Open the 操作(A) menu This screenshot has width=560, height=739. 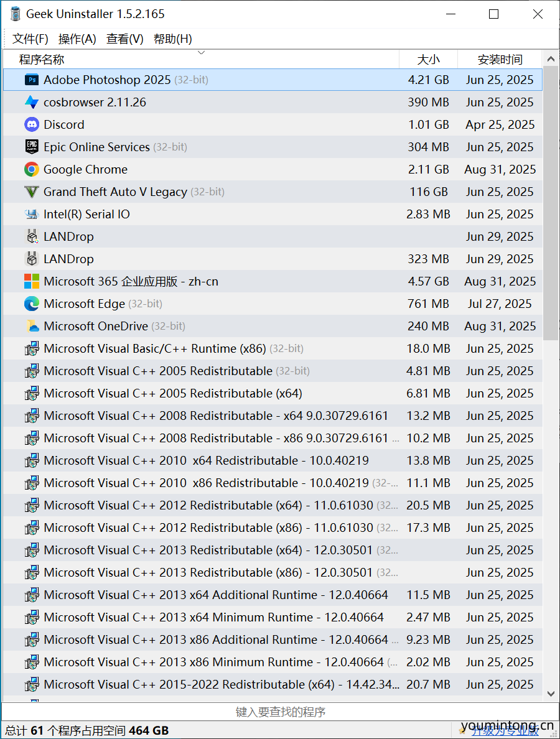(x=77, y=39)
